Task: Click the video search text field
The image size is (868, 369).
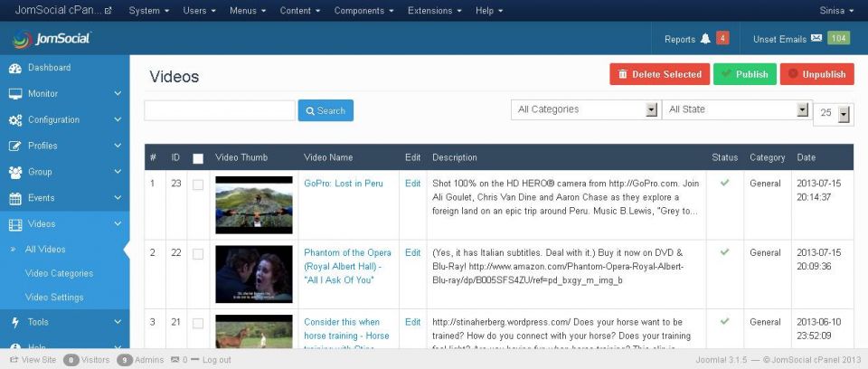Action: [220, 110]
